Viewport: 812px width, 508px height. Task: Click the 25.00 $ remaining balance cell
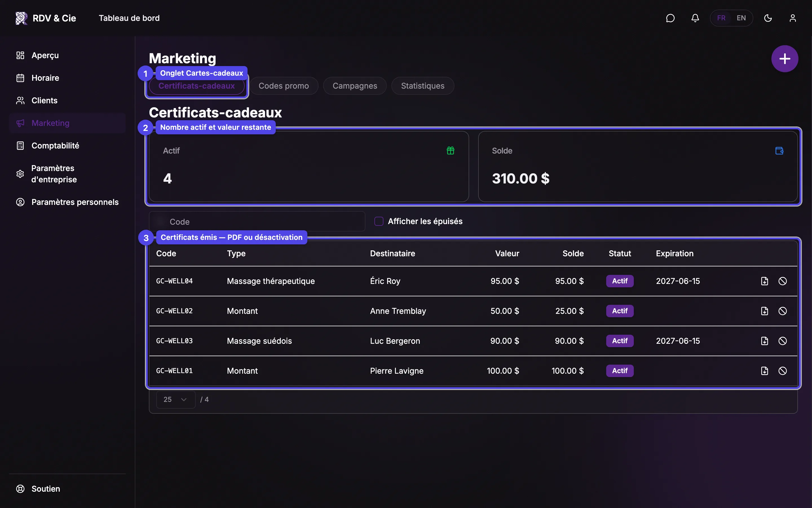pyautogui.click(x=570, y=311)
